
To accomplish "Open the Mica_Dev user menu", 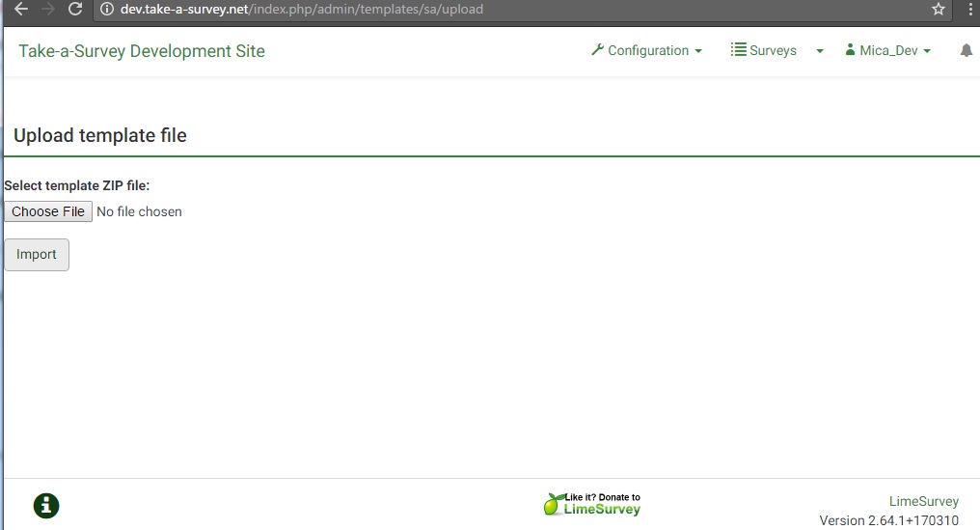I will click(888, 51).
